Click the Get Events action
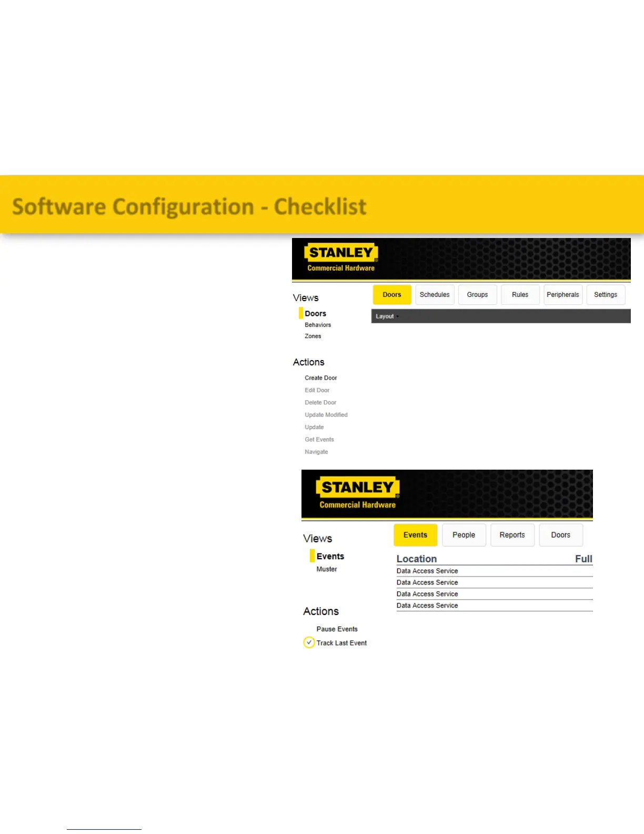The image size is (644, 834). (x=319, y=440)
